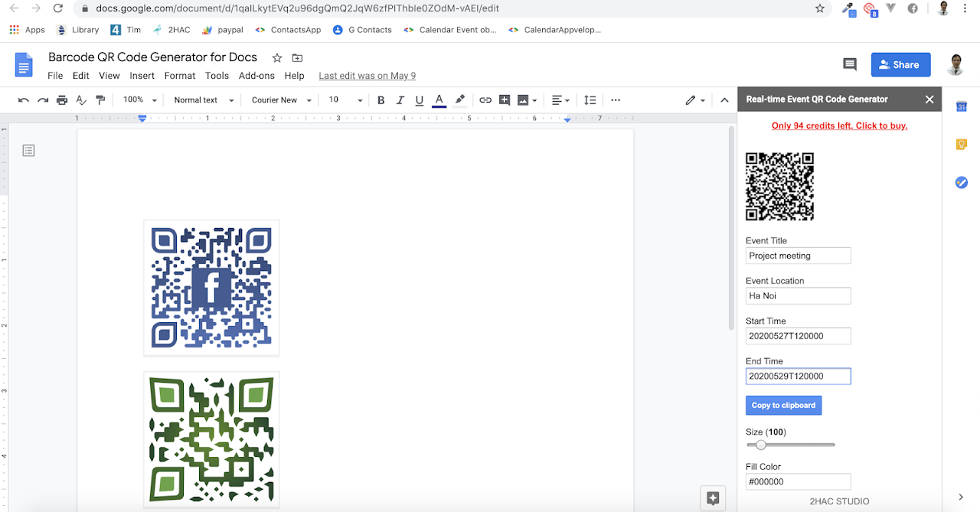
Task: Open comment history icon
Action: tap(850, 64)
